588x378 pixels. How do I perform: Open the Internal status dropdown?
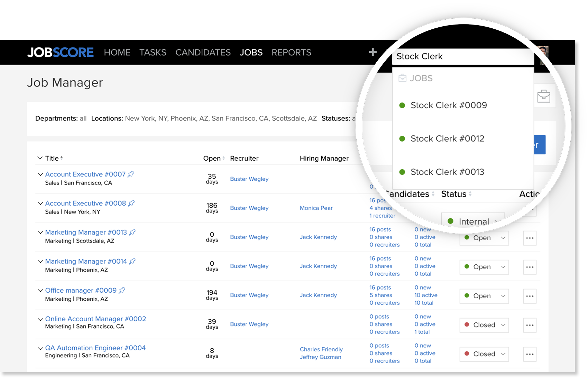click(x=473, y=220)
